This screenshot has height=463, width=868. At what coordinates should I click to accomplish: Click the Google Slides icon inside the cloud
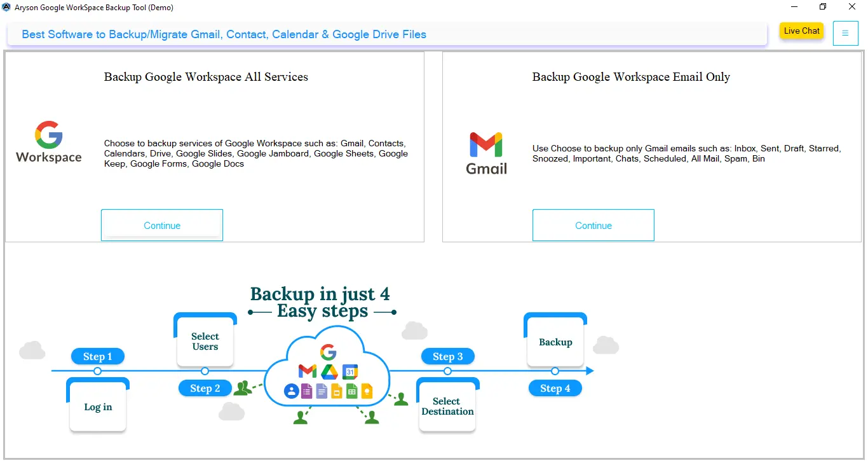337,392
